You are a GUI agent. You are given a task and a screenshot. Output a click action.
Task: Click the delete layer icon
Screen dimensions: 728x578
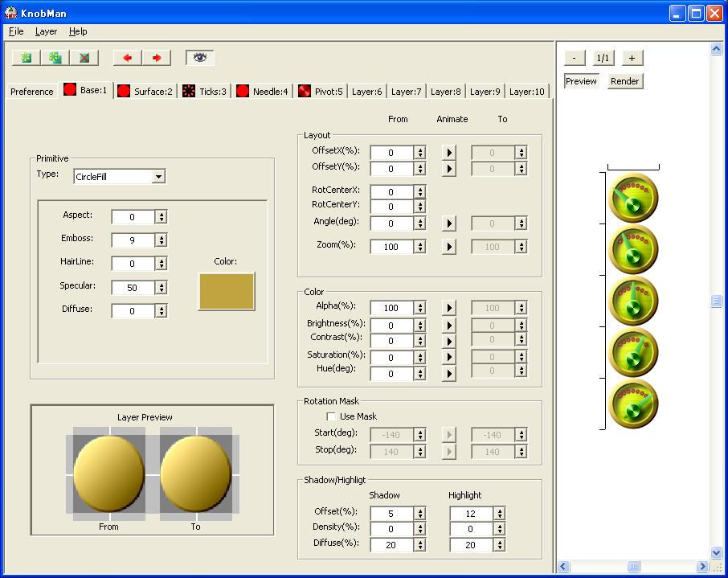point(84,58)
